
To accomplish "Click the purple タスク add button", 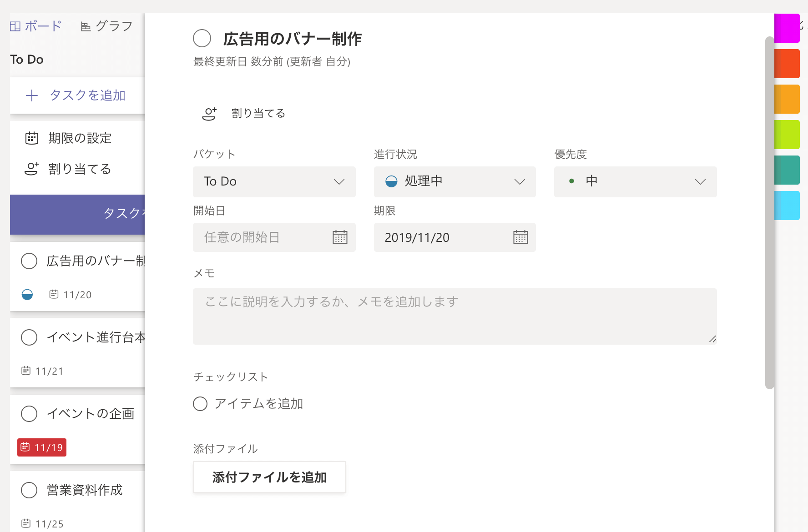I will point(77,215).
